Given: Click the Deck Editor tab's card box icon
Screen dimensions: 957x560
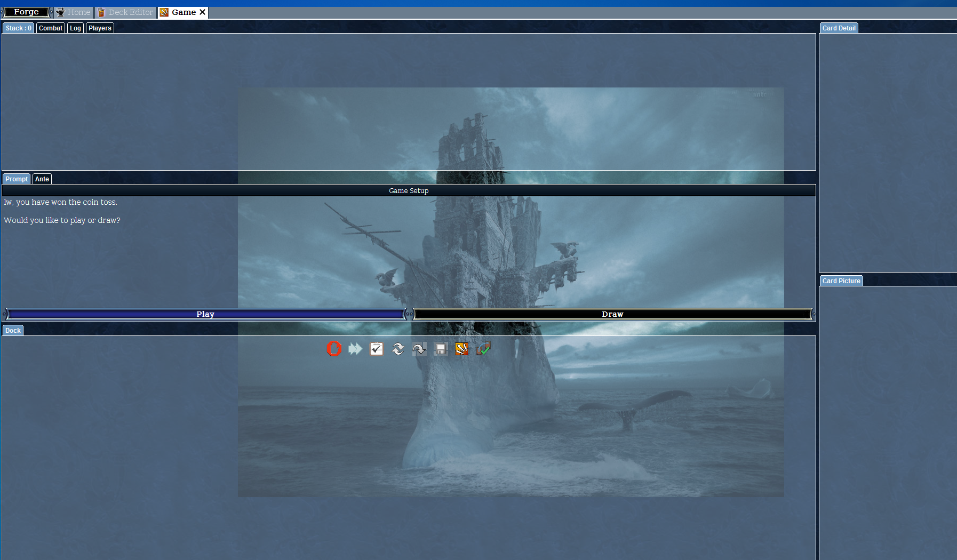Looking at the screenshot, I should [x=101, y=12].
